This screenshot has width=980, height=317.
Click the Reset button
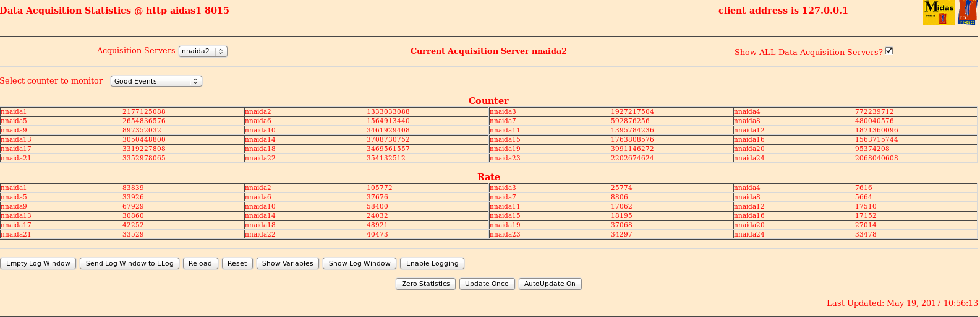[x=237, y=263]
